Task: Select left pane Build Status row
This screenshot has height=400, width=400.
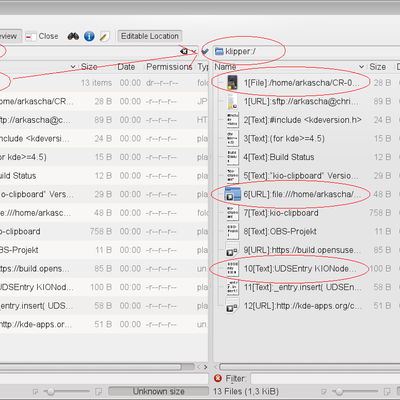Action: click(x=104, y=176)
